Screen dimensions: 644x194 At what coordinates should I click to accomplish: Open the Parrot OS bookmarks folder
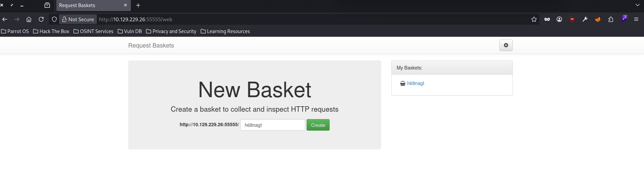tap(15, 31)
